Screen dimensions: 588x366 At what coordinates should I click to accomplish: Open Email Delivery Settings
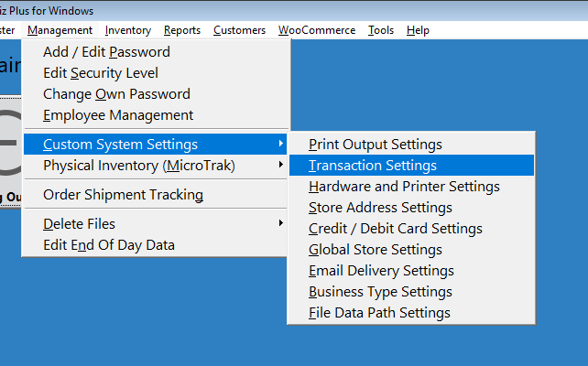coord(411,271)
